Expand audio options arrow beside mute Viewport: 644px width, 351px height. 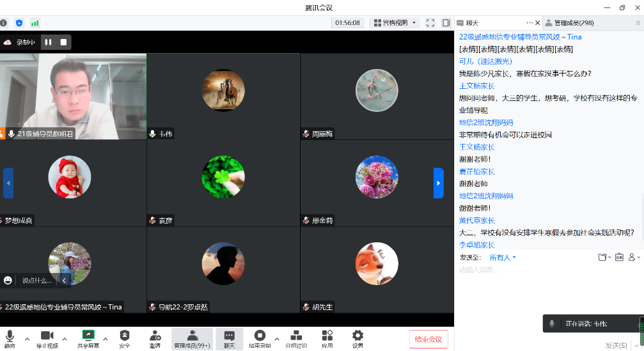tap(27, 338)
